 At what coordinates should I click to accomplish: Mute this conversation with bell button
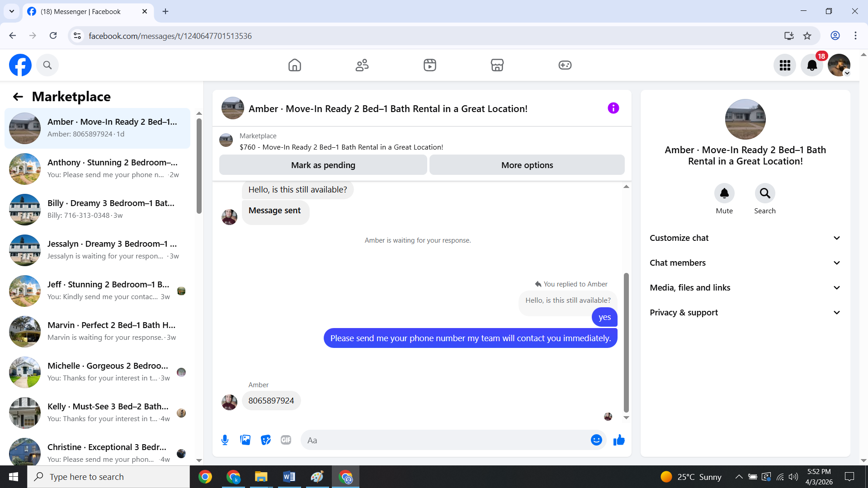tap(724, 193)
